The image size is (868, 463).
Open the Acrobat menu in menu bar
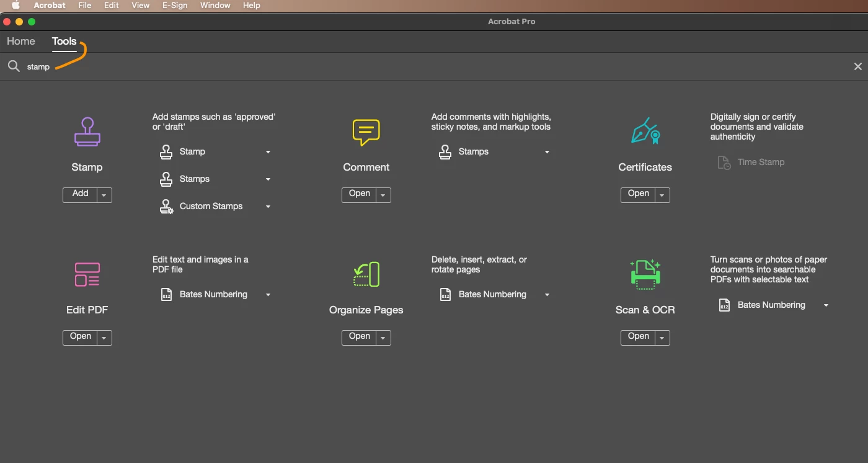[50, 5]
